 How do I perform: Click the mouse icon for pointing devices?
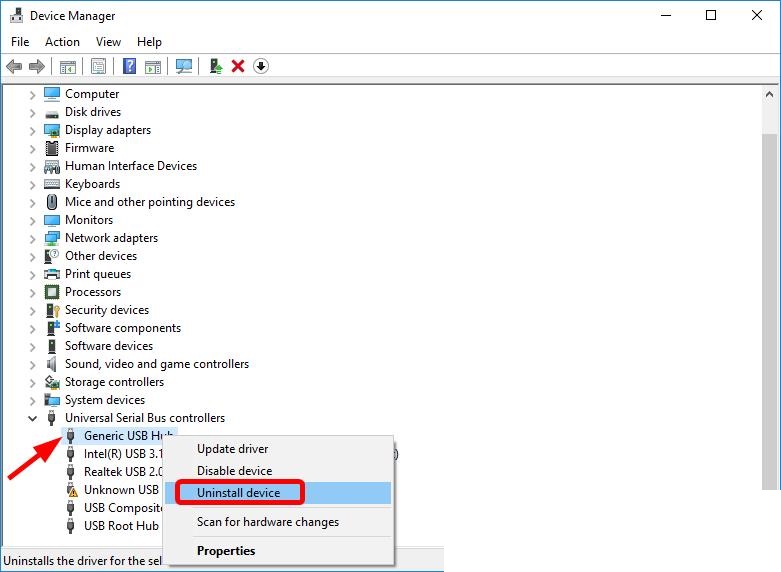pos(52,202)
